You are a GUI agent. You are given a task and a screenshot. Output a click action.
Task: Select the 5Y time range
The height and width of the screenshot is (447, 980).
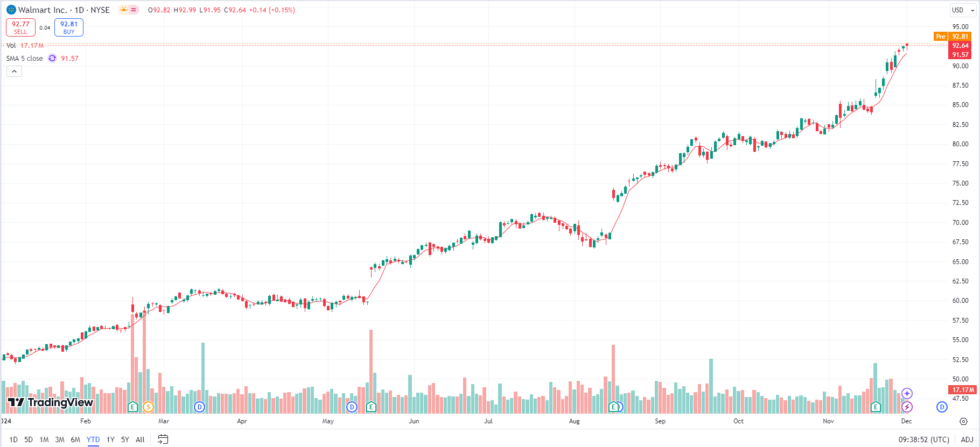pyautogui.click(x=125, y=439)
